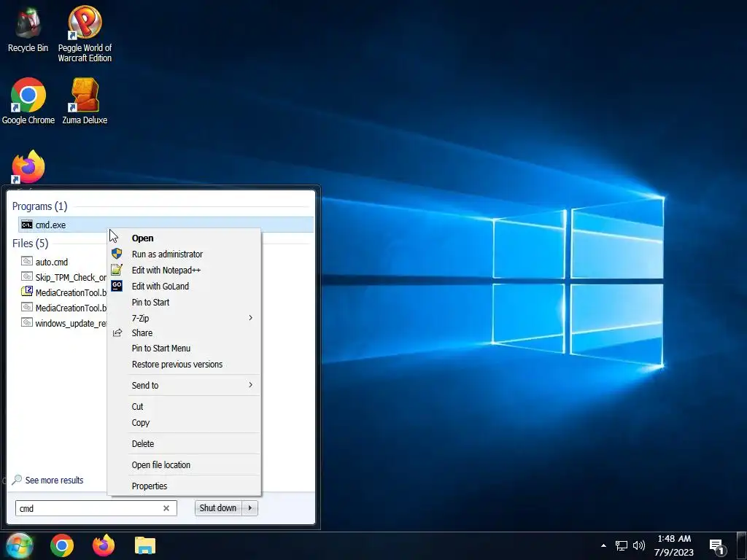Choose Restore previous versions

point(185,365)
